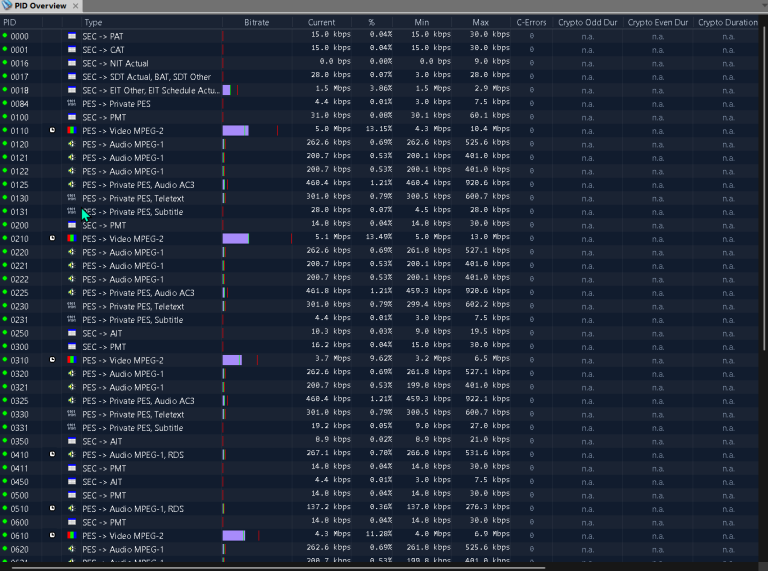The height and width of the screenshot is (571, 768).
Task: Click the audio icon of PID 0410 RDS
Action: tap(72, 454)
